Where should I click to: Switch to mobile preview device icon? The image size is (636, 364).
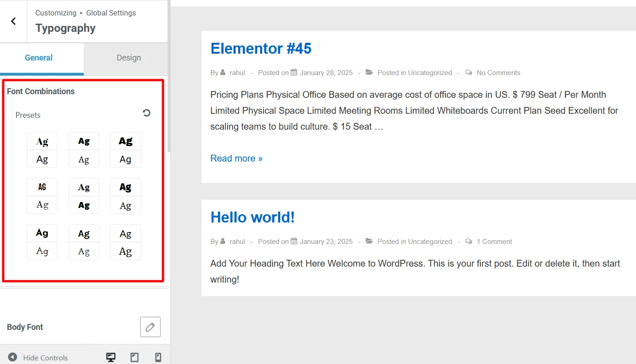158,357
